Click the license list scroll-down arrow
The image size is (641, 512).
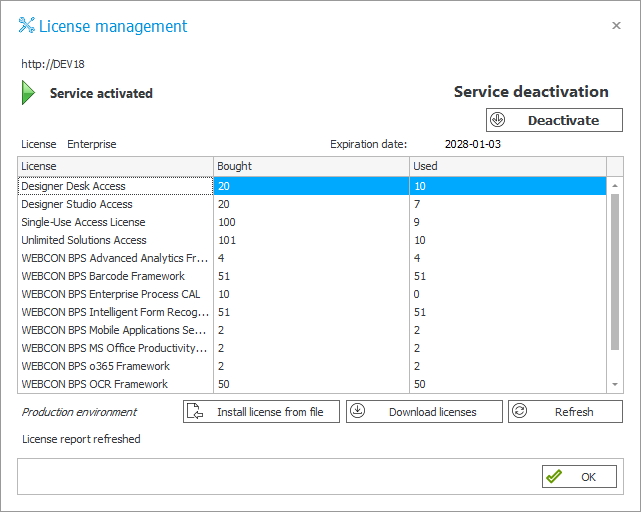tap(615, 384)
